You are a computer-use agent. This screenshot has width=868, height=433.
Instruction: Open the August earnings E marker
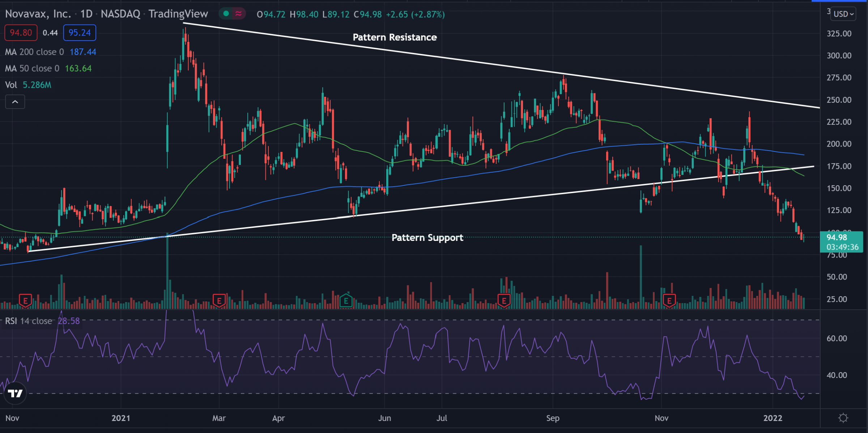pos(504,300)
